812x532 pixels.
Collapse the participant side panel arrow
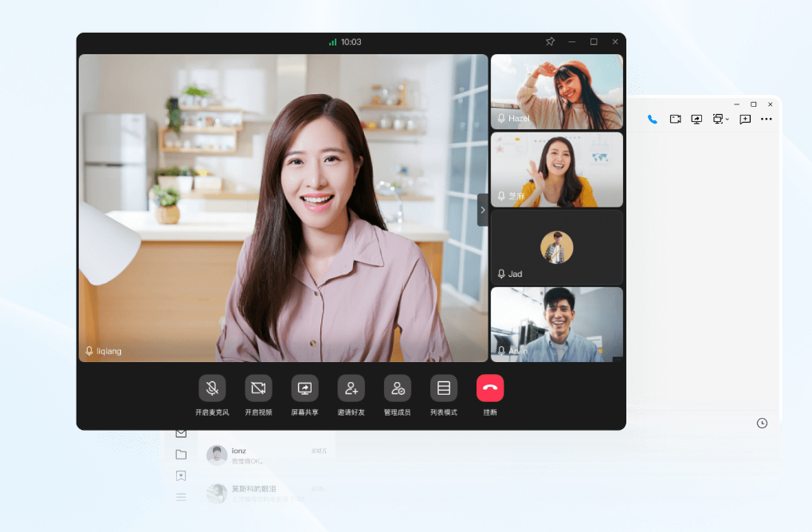[483, 210]
